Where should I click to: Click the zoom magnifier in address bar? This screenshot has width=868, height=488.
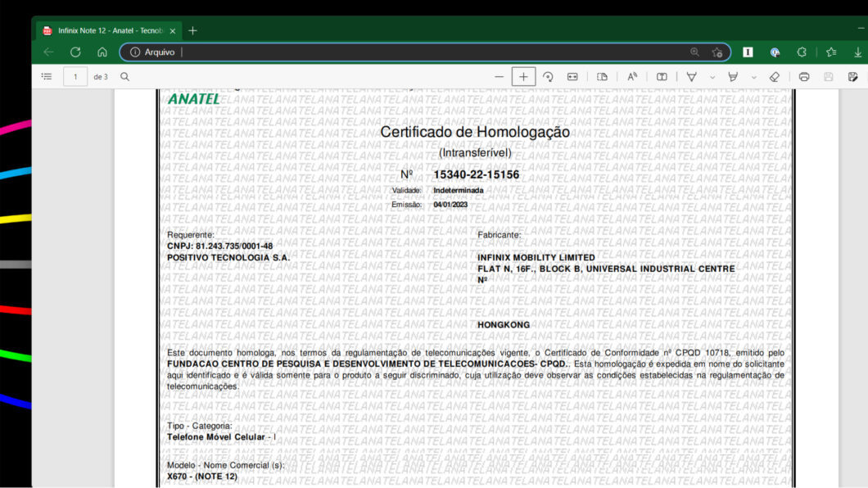[694, 52]
